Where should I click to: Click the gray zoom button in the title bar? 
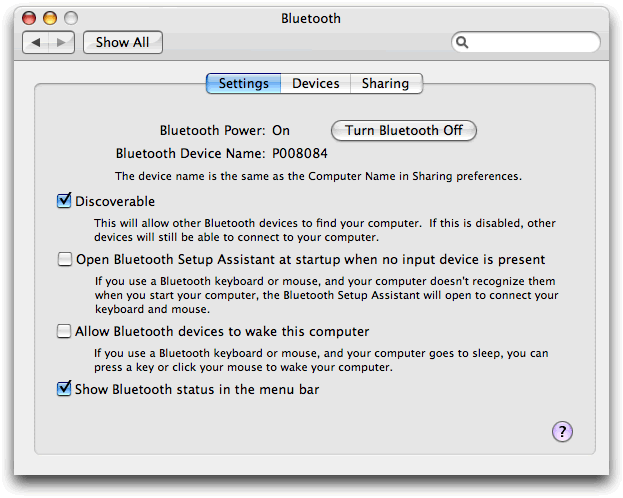click(72, 18)
